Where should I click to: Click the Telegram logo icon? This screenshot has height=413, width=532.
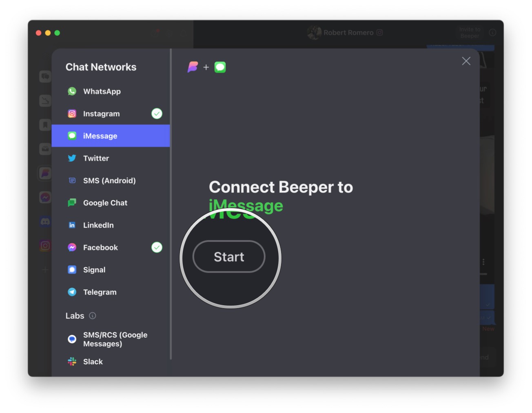[x=72, y=292]
